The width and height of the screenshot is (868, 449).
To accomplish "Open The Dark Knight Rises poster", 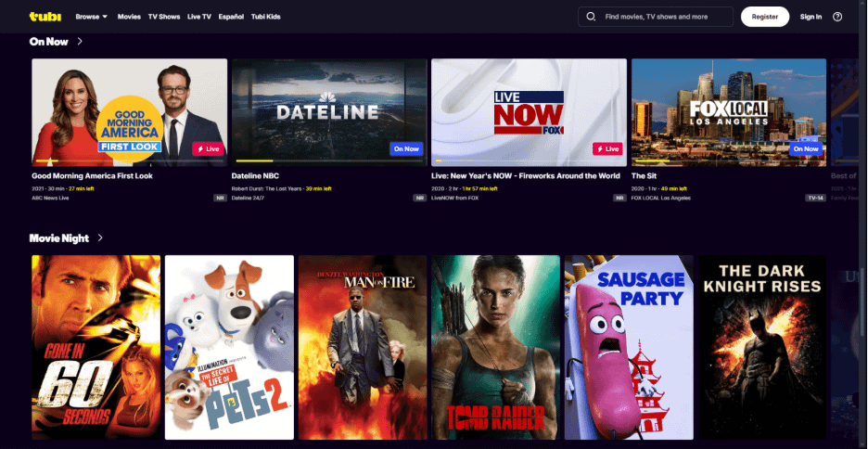I will pyautogui.click(x=762, y=347).
